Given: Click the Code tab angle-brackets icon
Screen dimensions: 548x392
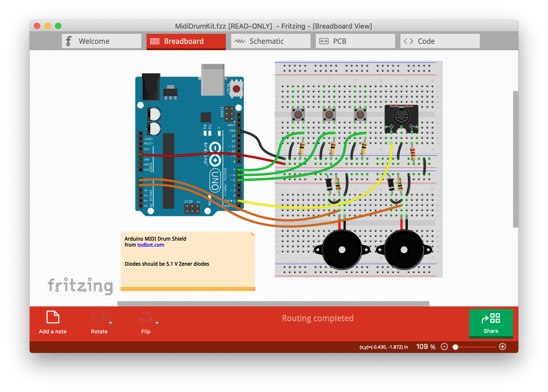Looking at the screenshot, I should 408,41.
